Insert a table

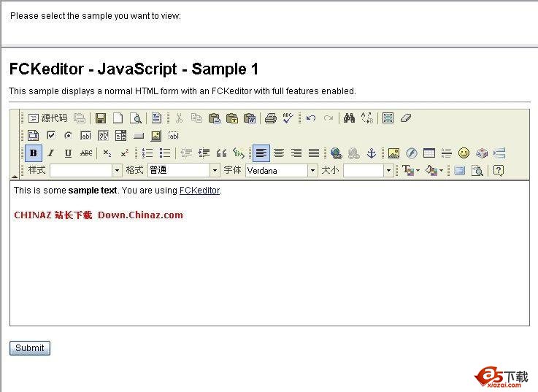click(x=429, y=153)
